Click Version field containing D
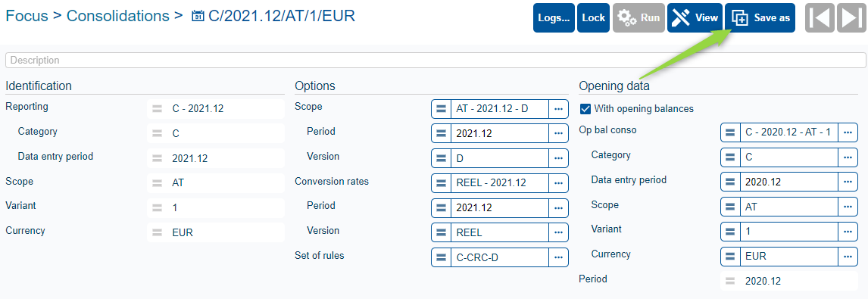 click(x=500, y=158)
